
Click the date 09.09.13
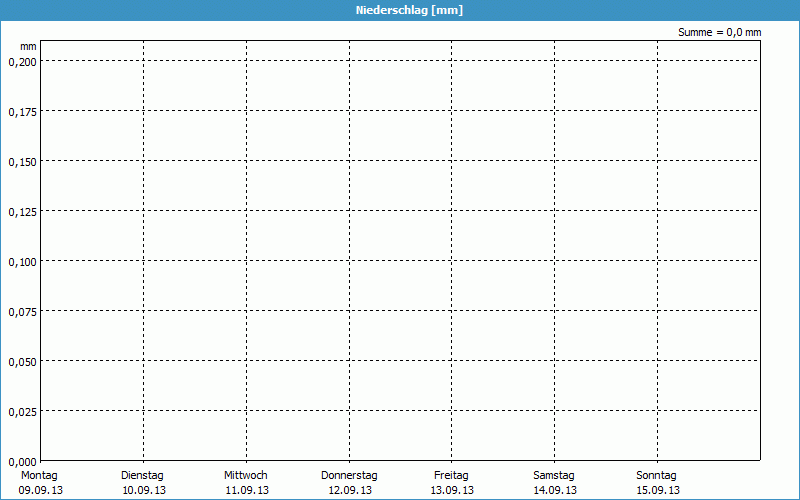(x=41, y=491)
